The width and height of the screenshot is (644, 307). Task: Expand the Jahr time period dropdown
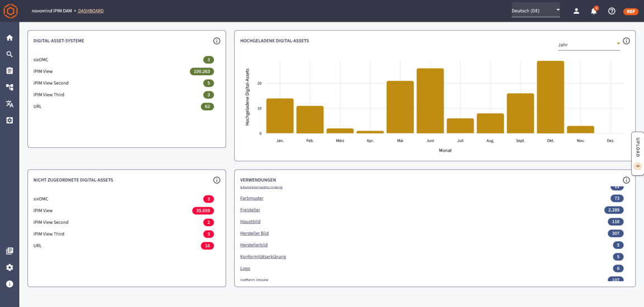pyautogui.click(x=589, y=45)
